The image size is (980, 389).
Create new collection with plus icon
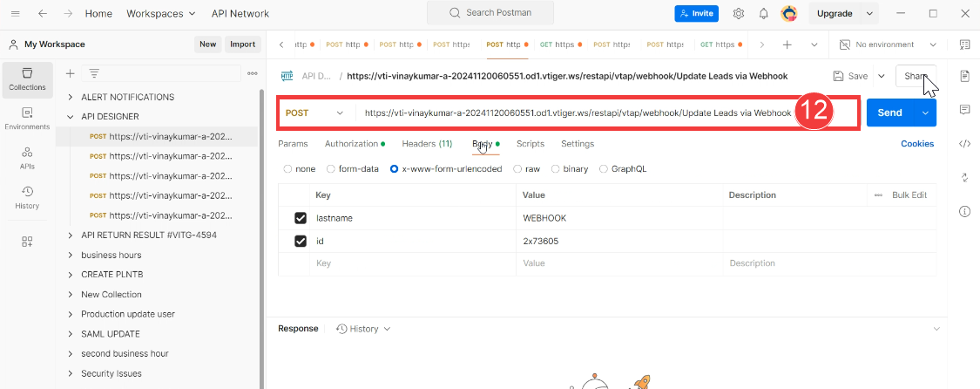(70, 73)
